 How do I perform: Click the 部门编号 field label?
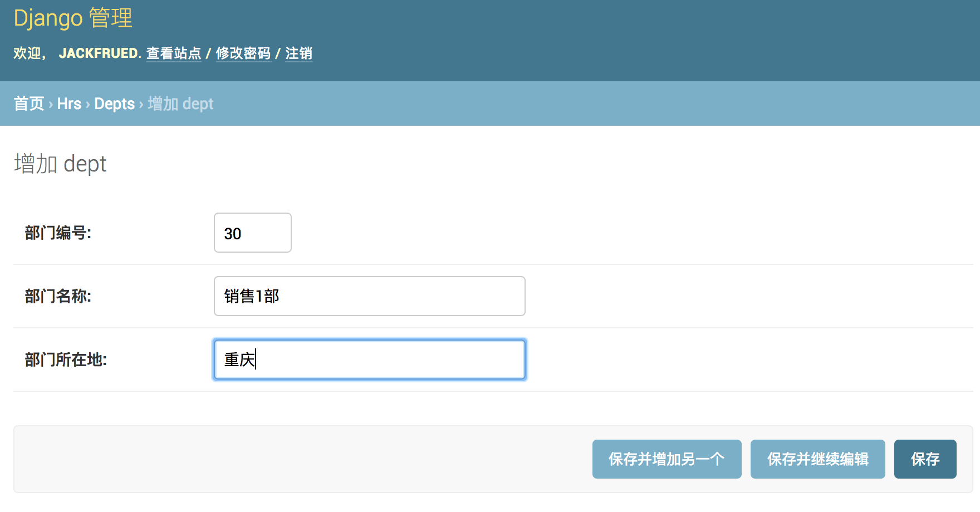(58, 233)
